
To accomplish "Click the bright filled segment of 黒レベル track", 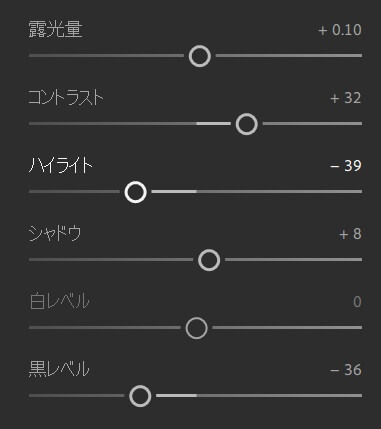I will point(176,396).
